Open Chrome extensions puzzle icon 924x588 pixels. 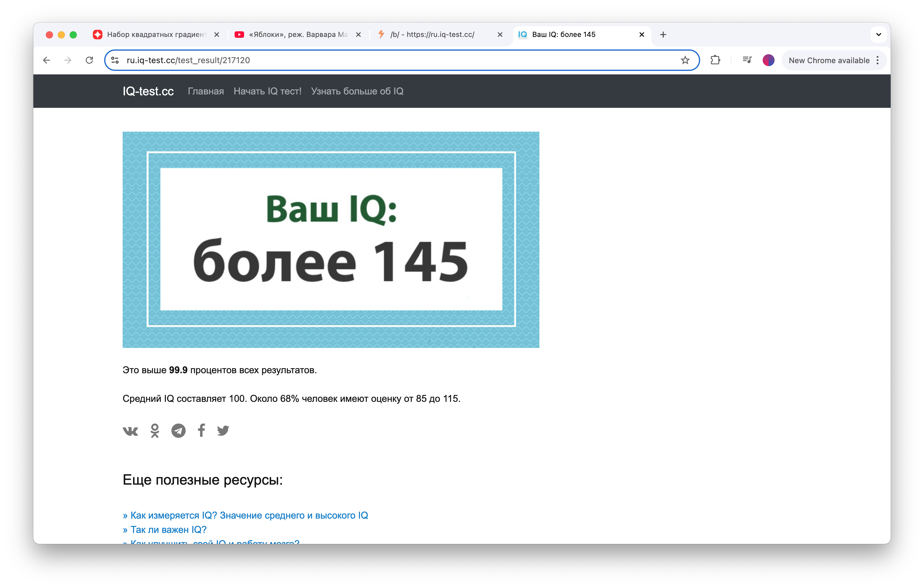pos(715,60)
